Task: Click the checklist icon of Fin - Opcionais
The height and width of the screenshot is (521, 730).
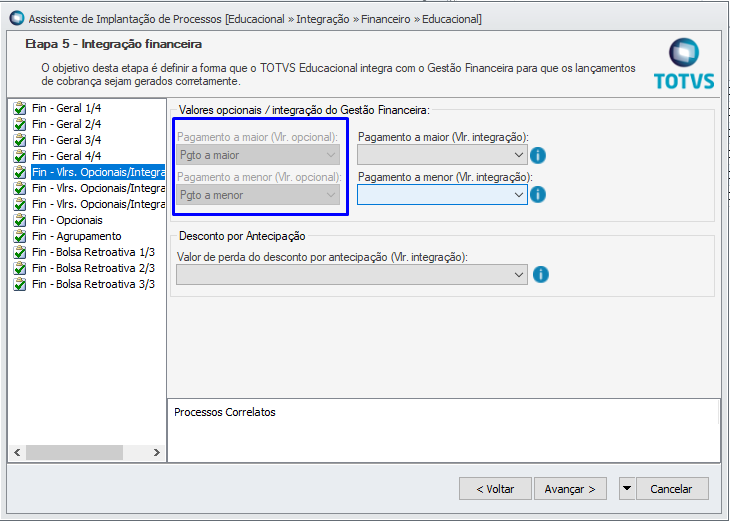Action: 20,220
